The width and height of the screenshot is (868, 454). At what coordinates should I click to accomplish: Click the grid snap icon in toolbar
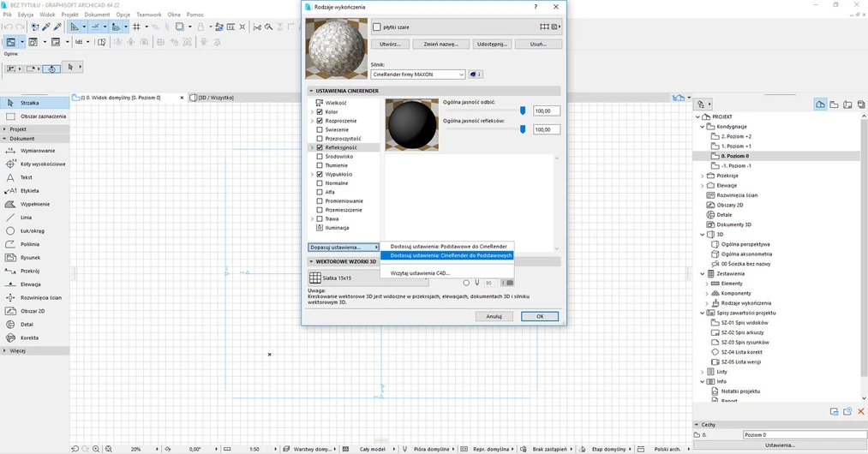click(136, 27)
